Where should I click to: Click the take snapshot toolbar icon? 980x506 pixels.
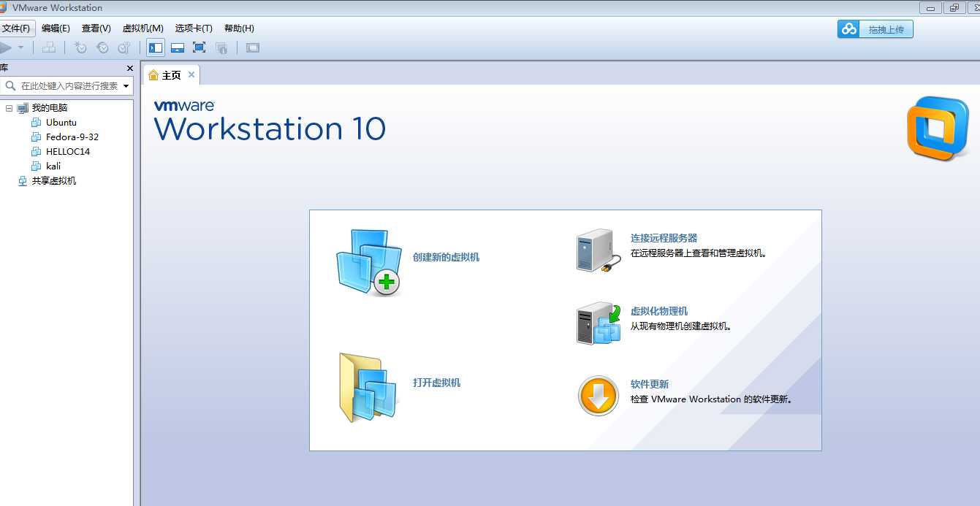pos(80,47)
